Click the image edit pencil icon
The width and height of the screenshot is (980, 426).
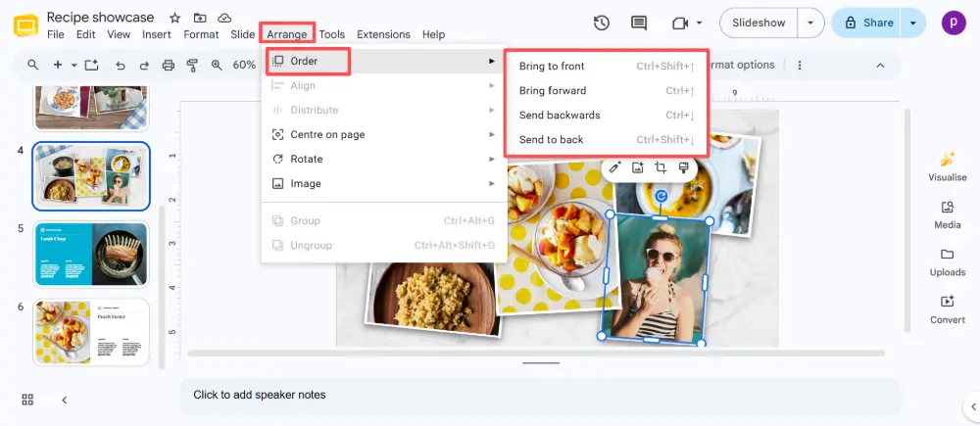pos(614,166)
